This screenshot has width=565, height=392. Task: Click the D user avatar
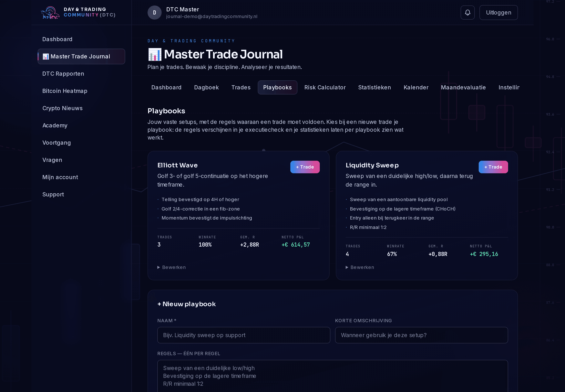(154, 13)
